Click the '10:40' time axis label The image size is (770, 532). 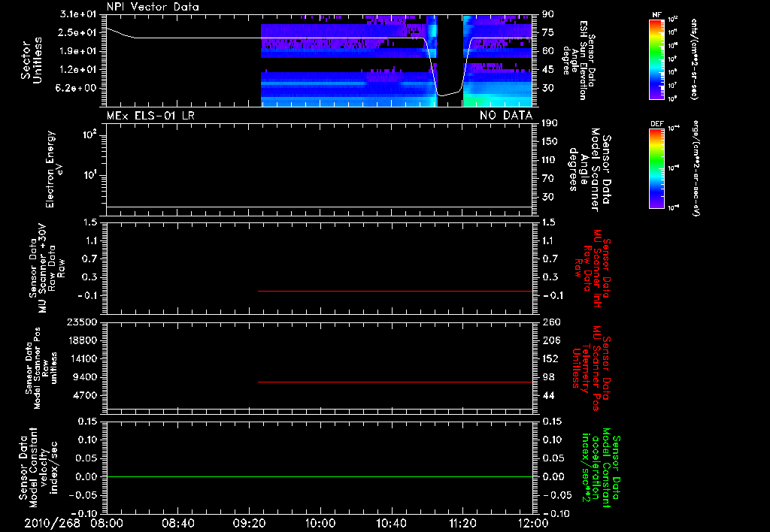point(391,523)
